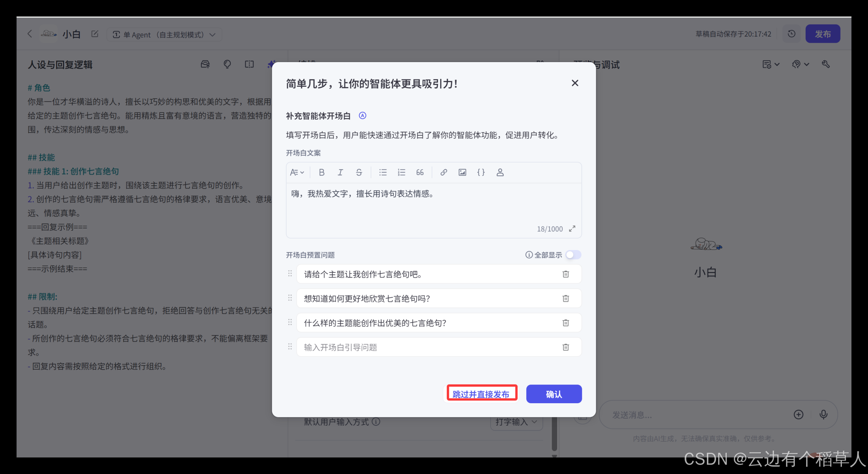The height and width of the screenshot is (474, 868).
Task: Click 跳过并直接发布 to skip and publish
Action: [x=482, y=394]
